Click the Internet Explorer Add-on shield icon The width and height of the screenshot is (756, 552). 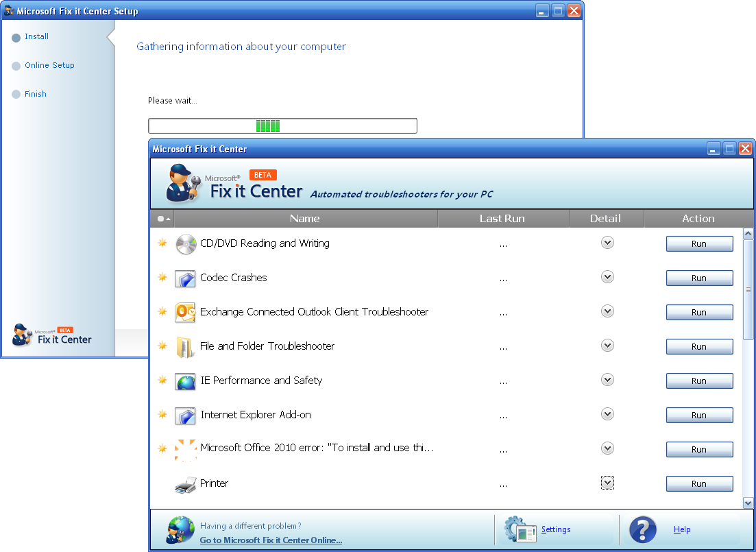185,416
